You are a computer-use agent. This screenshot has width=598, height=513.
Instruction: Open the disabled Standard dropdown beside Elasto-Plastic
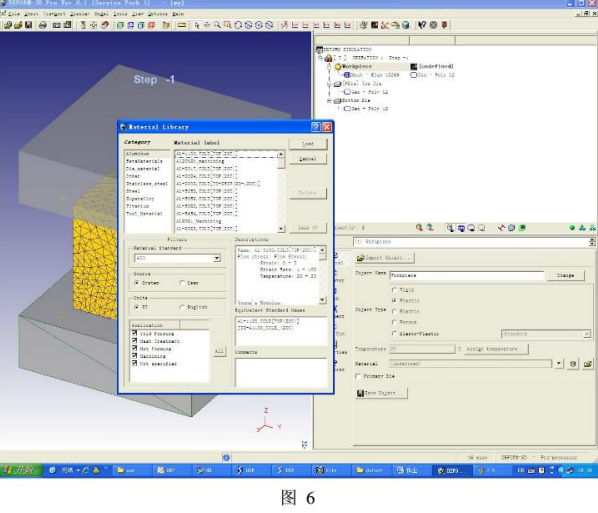pyautogui.click(x=547, y=334)
